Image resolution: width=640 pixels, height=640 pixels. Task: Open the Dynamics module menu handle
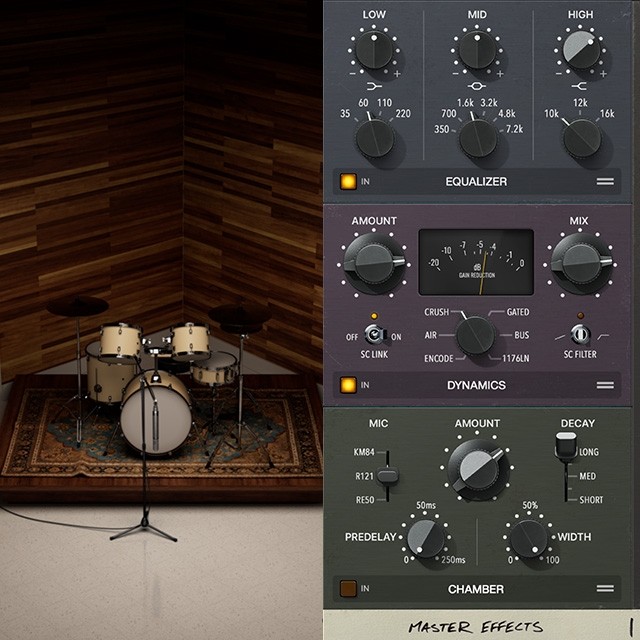[x=605, y=385]
